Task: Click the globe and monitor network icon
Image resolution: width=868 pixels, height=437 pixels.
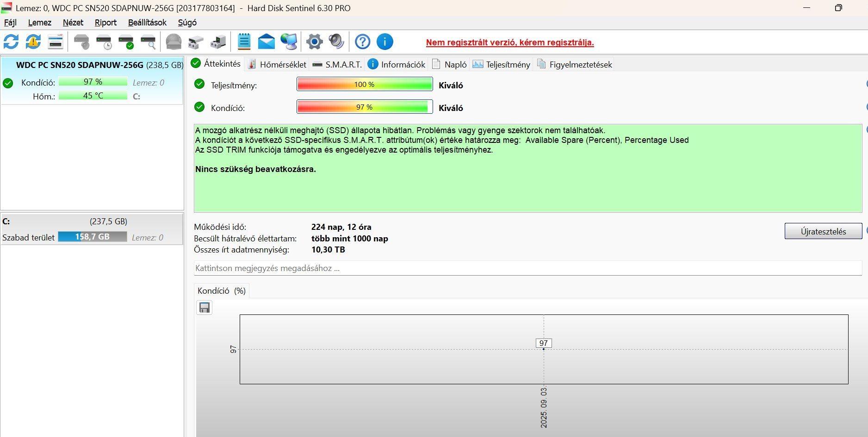Action: click(x=289, y=42)
